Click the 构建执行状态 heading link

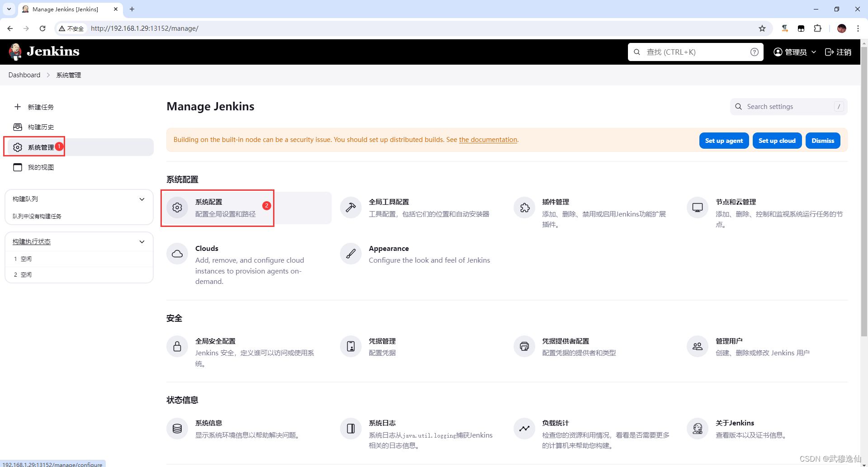point(32,242)
